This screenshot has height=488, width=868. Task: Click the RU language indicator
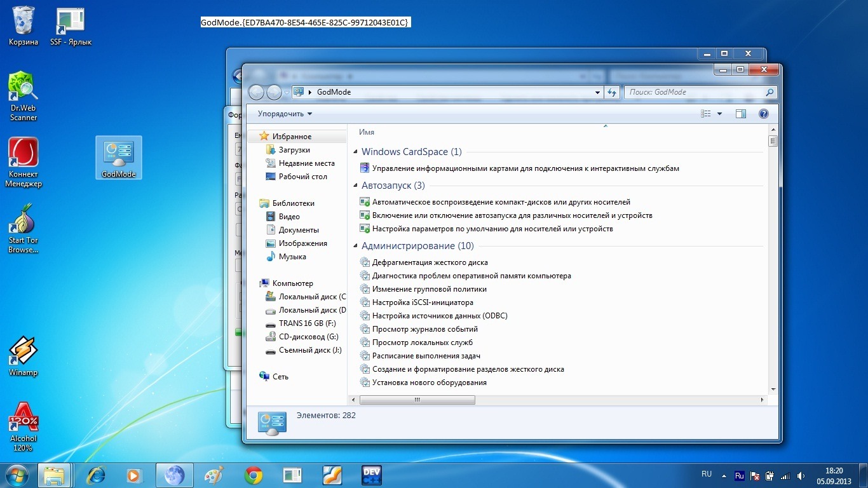(x=707, y=474)
